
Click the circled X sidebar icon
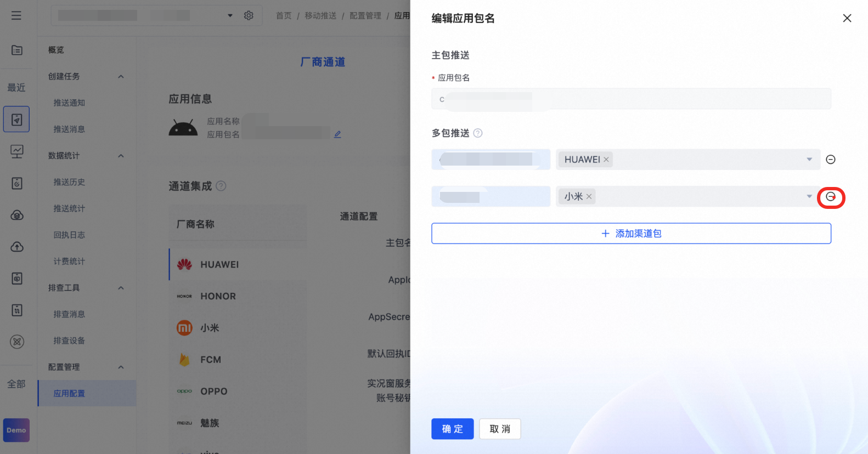click(17, 342)
